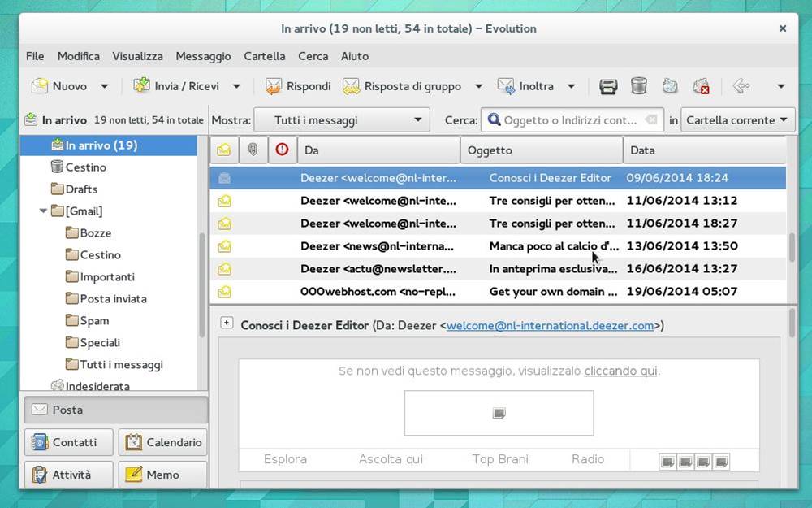812x508 pixels.
Task: Sort by important flag column header
Action: 282,150
